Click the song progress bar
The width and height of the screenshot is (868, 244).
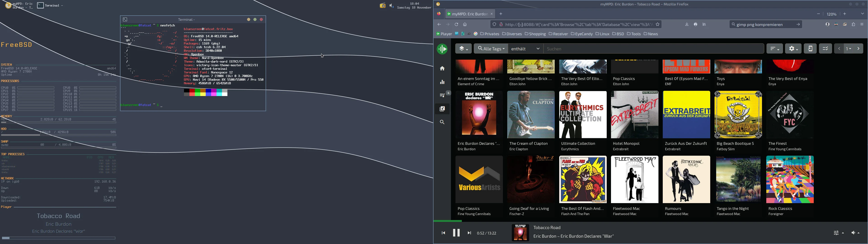click(x=650, y=221)
